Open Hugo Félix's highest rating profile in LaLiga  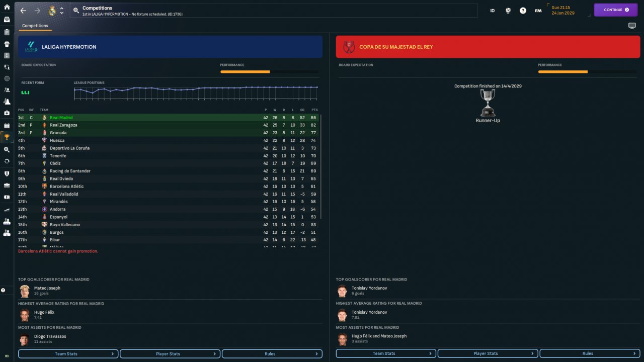coord(44,312)
